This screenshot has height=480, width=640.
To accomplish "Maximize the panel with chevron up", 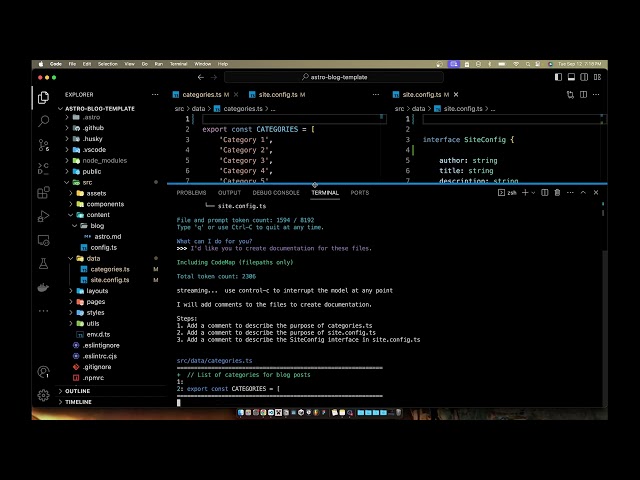I will point(583,193).
